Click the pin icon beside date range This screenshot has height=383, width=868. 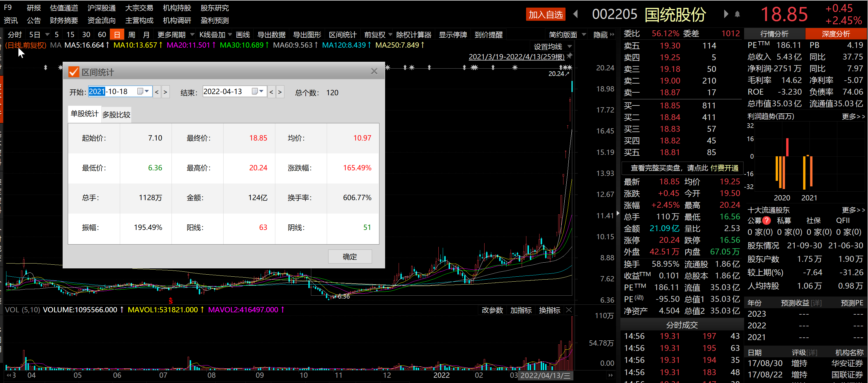point(569,56)
